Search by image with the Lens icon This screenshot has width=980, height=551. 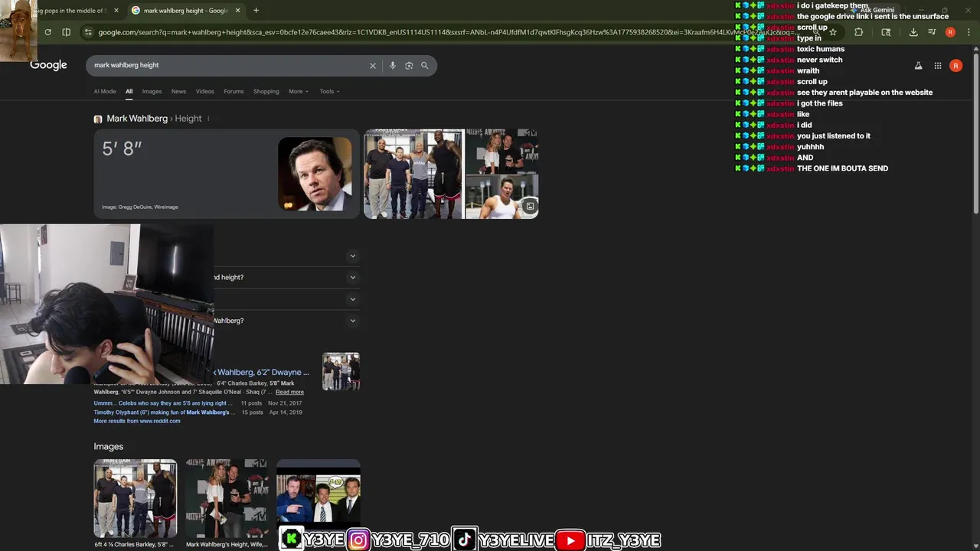pyautogui.click(x=409, y=66)
